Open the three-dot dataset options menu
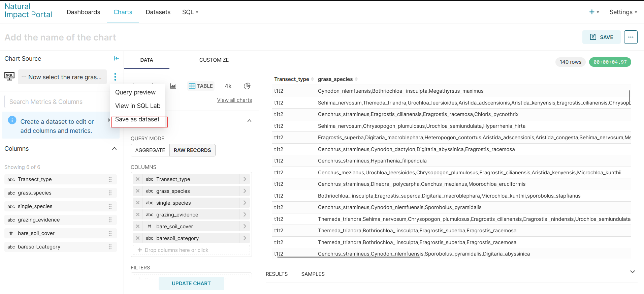Screen dimensions: 644x294 pos(115,77)
